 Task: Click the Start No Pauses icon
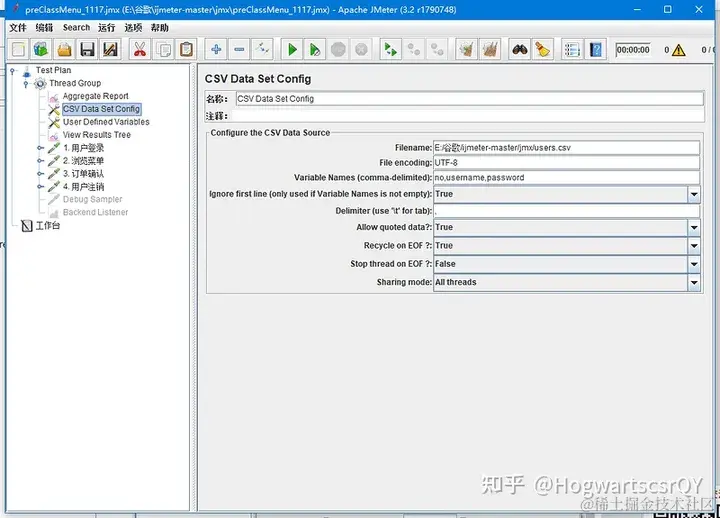315,50
